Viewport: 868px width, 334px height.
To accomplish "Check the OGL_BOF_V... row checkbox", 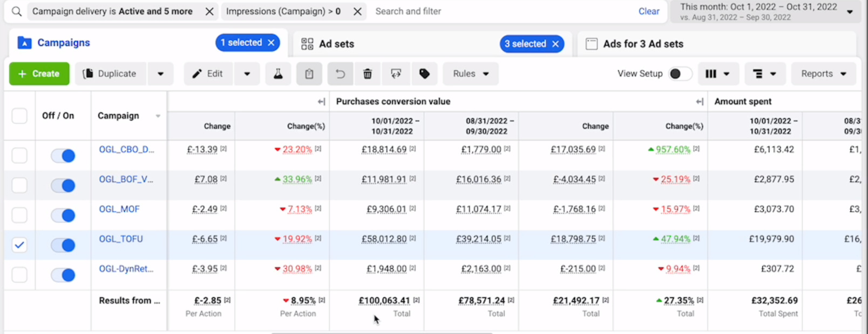I will pos(19,185).
